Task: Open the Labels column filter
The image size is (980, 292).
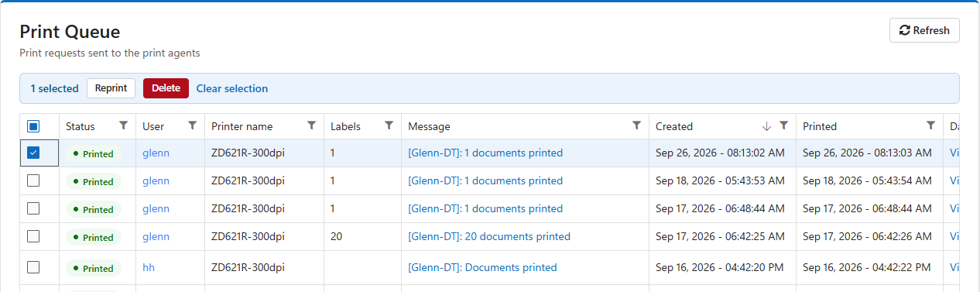Action: tap(389, 125)
